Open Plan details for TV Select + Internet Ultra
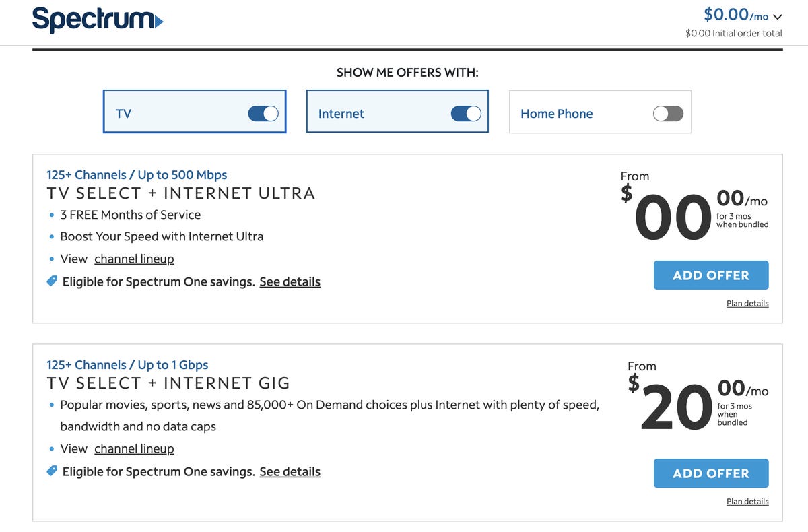The image size is (808, 532). pyautogui.click(x=747, y=303)
